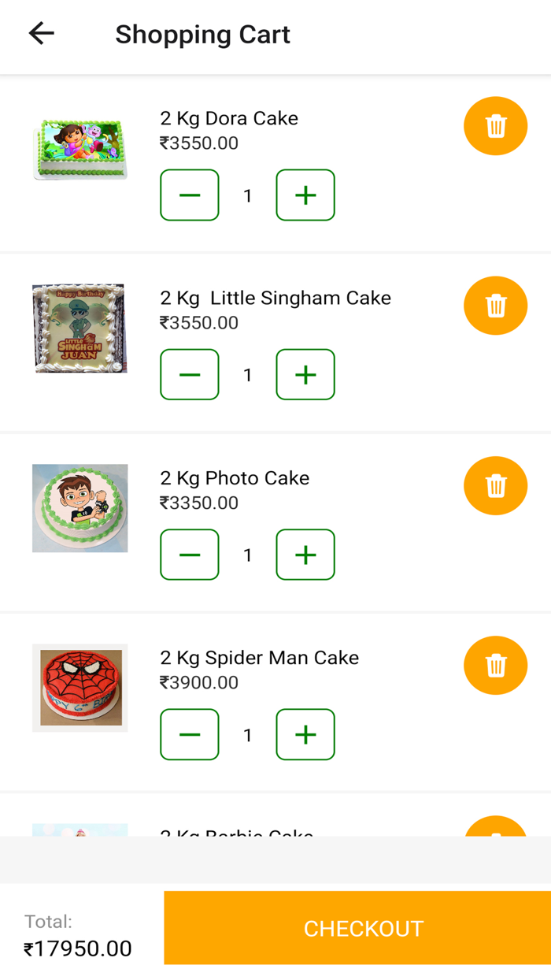This screenshot has width=551, height=980.
Task: Delete the 2 Kg Dora Cake from cart
Action: 495,126
